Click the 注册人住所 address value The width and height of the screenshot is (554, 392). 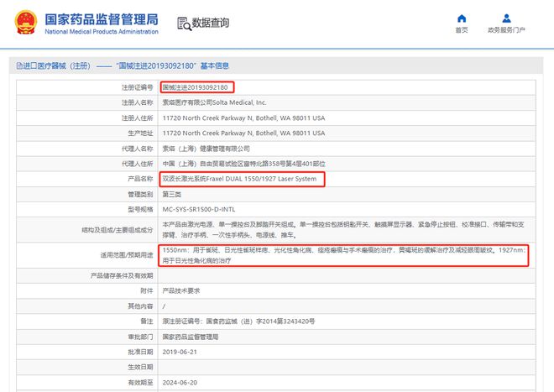(x=243, y=118)
